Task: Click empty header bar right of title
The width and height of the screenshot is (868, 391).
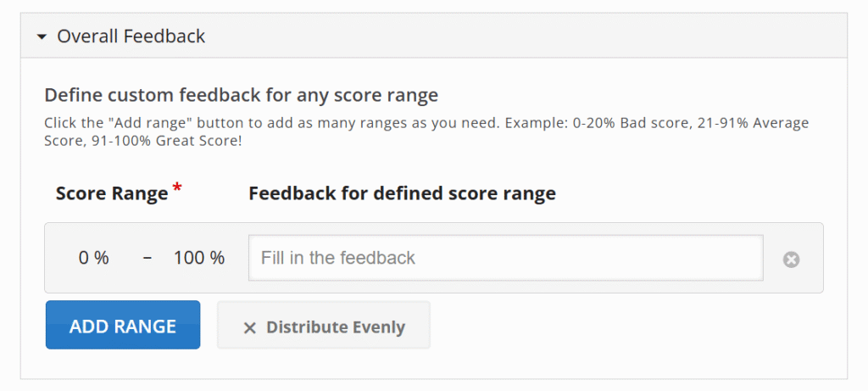Action: (x=526, y=36)
